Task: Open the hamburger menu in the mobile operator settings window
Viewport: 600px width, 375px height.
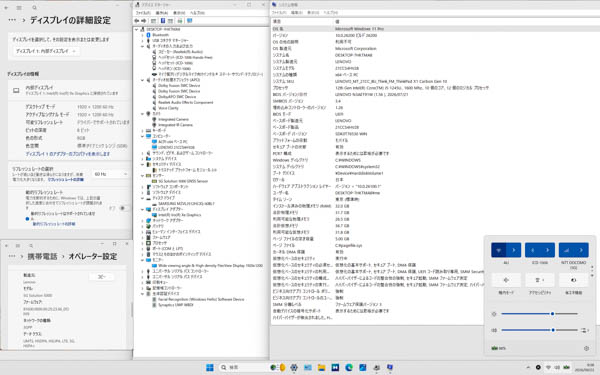Action: point(18,246)
